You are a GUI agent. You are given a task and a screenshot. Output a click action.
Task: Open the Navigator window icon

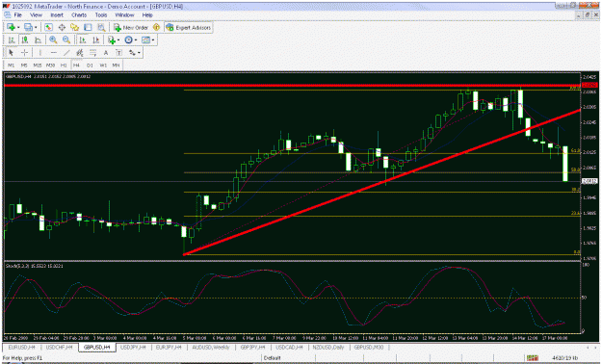74,27
